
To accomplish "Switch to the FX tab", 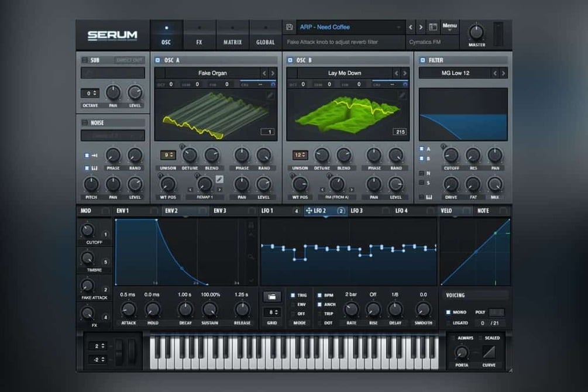I will click(199, 35).
